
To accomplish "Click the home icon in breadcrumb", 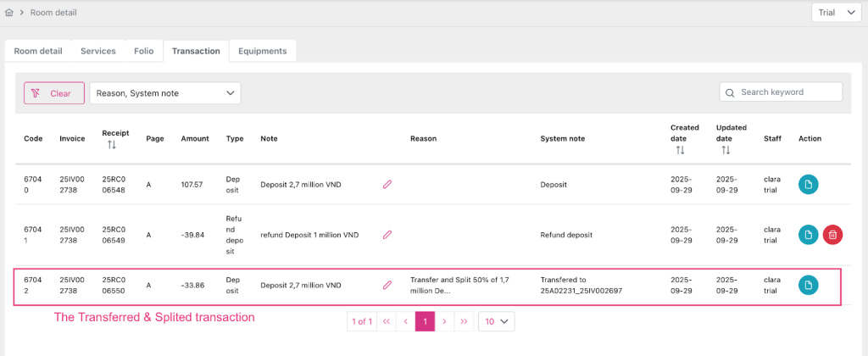I will click(9, 13).
